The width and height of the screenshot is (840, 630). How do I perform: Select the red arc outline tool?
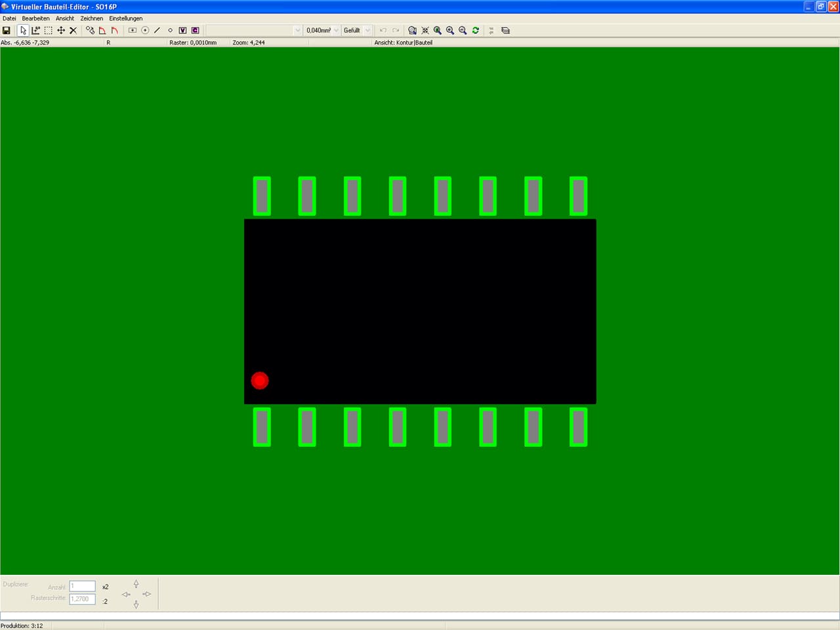click(115, 30)
